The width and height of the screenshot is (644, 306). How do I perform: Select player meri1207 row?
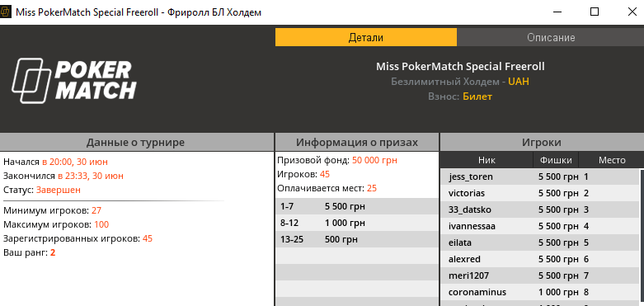click(x=539, y=275)
